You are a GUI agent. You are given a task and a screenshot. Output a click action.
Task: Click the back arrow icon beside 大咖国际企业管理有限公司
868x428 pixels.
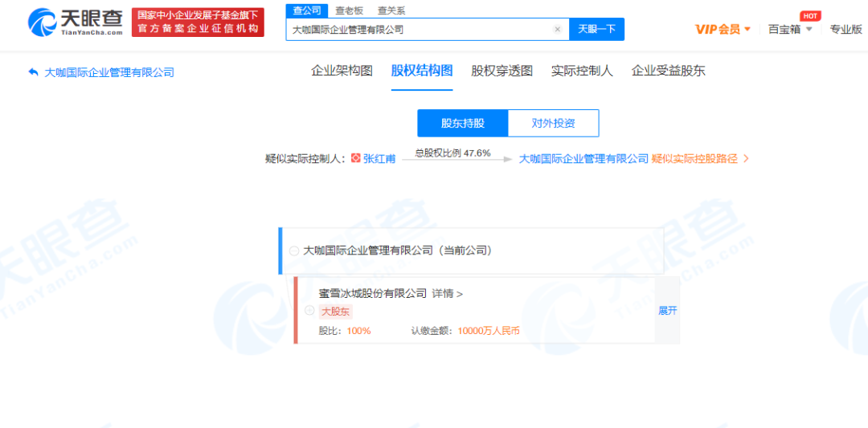coord(33,72)
